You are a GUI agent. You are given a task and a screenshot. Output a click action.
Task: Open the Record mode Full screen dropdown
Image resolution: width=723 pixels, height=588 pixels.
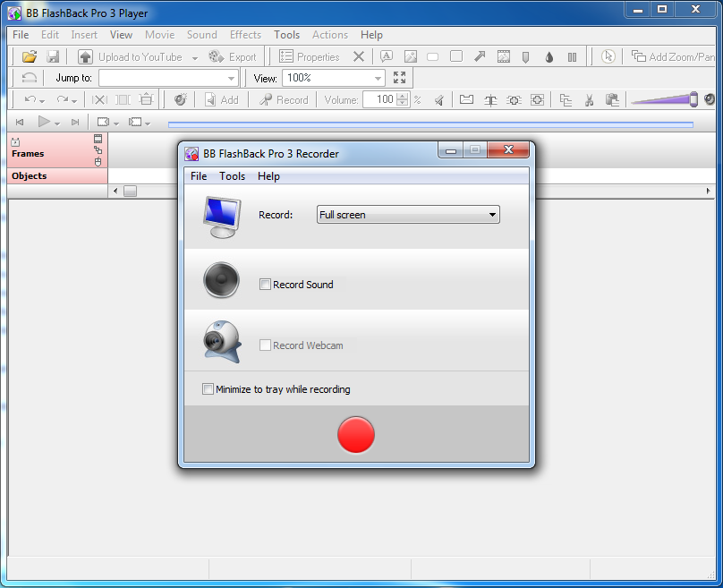coord(408,215)
